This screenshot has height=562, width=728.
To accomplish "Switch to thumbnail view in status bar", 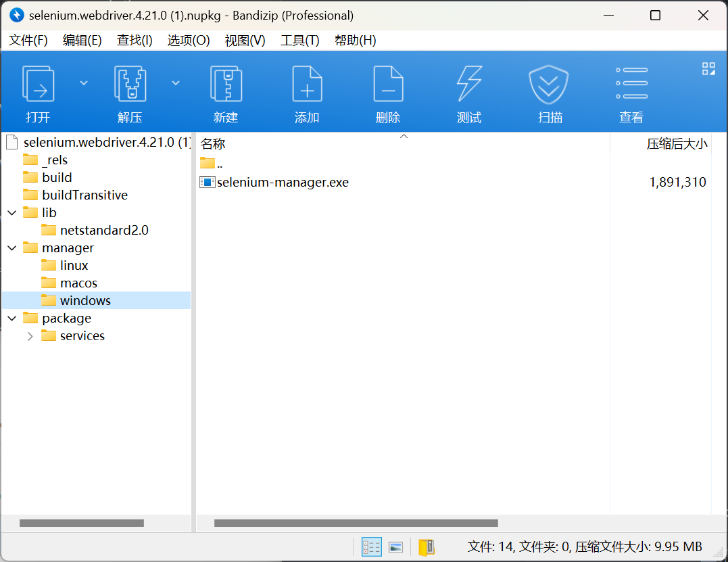I will click(395, 547).
